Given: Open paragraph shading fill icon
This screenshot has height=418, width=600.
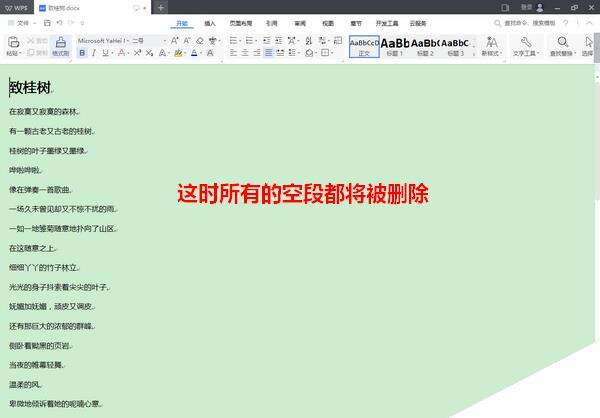Looking at the screenshot, I should [309, 53].
